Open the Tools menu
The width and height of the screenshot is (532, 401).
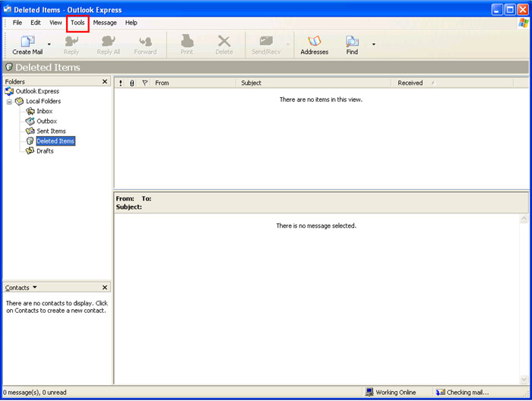(x=78, y=23)
